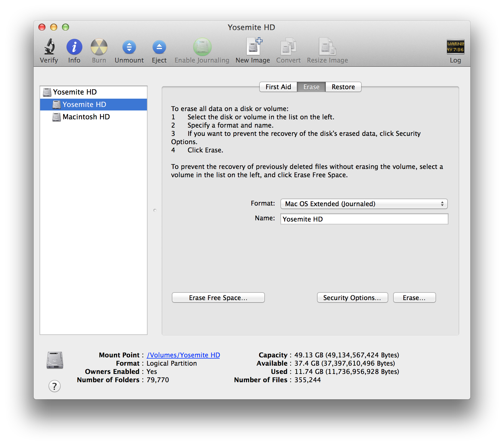The height and width of the screenshot is (446, 504).
Task: Click the Enable Journaling icon
Action: (202, 47)
